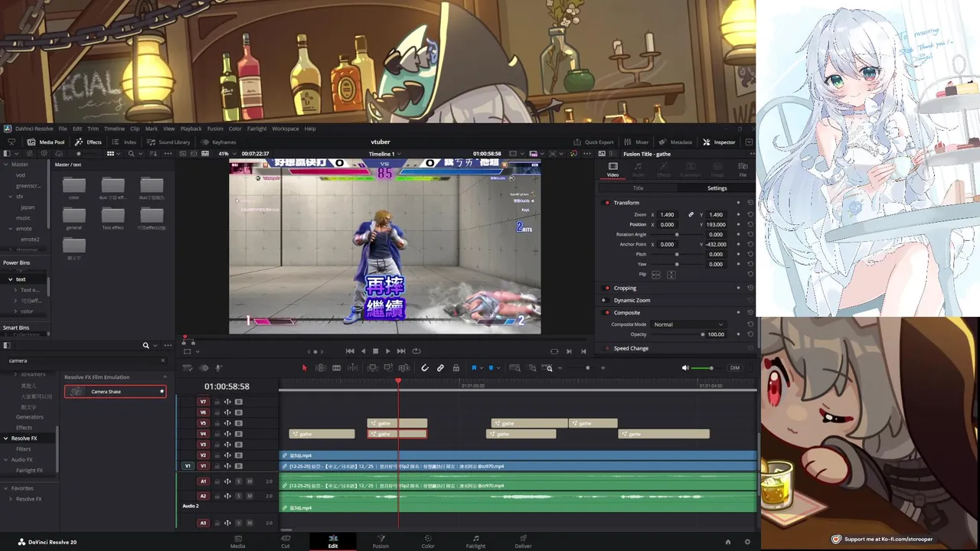The height and width of the screenshot is (551, 980).
Task: Open the Media Pool panel
Action: (x=46, y=142)
